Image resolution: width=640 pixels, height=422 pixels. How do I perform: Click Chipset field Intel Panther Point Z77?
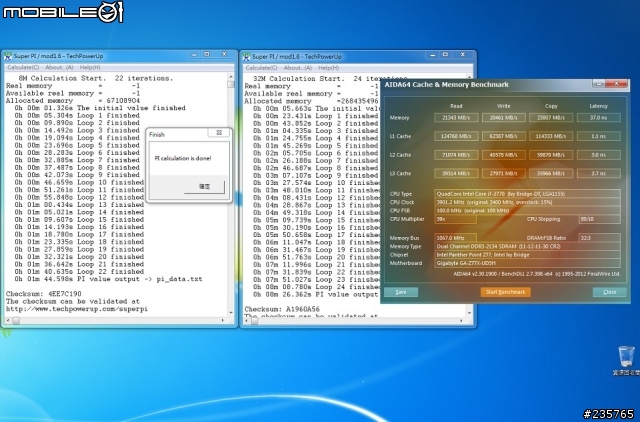click(527, 255)
